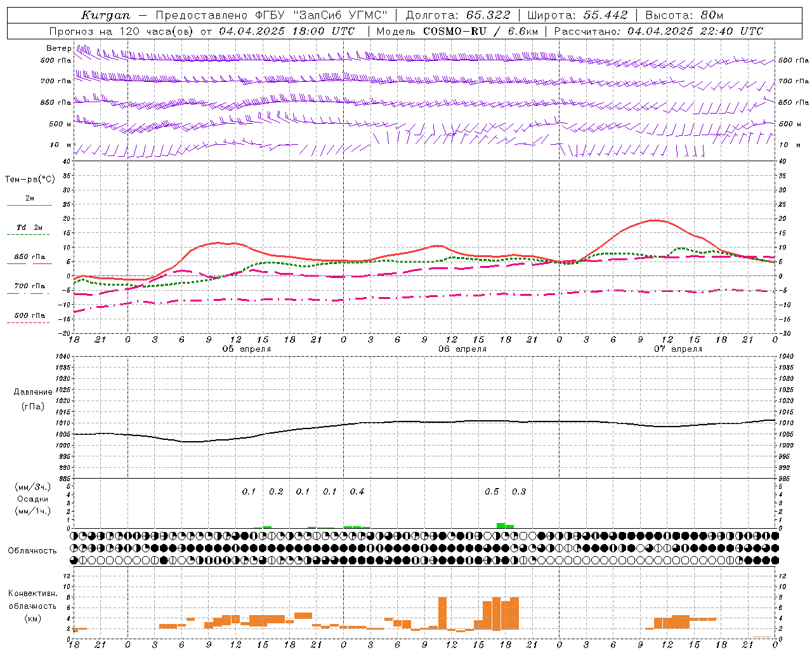
Task: Click the (мм/3ч.) precipitation unit label
Action: coord(33,487)
